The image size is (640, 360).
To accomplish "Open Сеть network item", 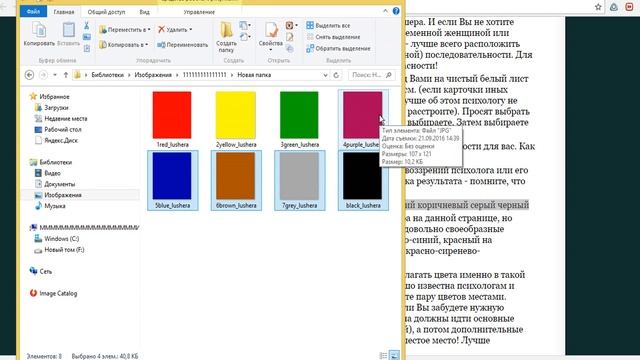I will (45, 271).
